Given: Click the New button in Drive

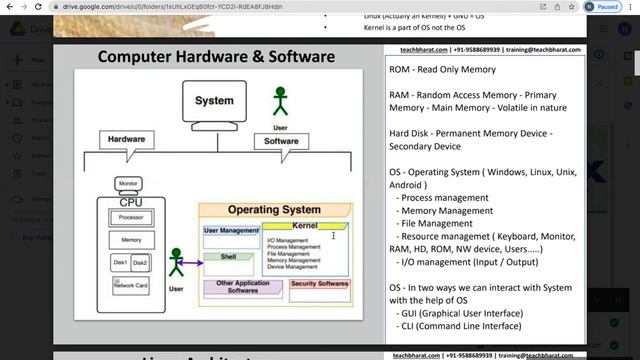Looking at the screenshot, I should point(29,60).
